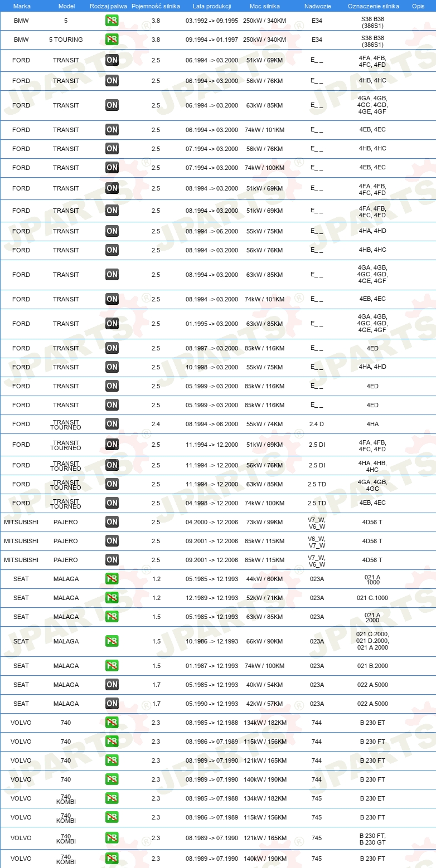Click diesel ON icon in 07.1994 Transit 74kW/100KM row

[112, 168]
